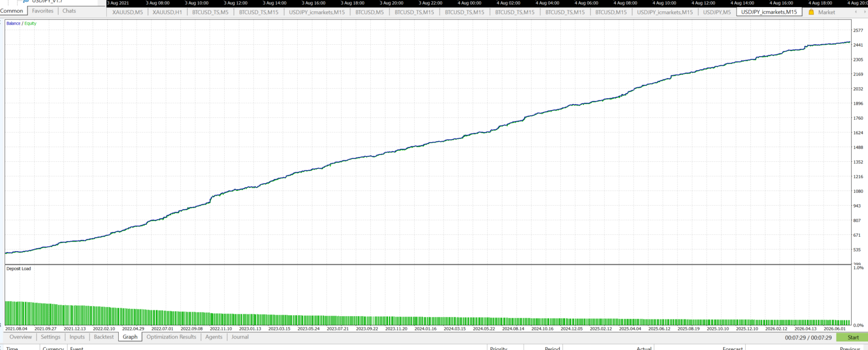868x350 pixels.
Task: Click the 2024.08.14 date axis label
Action: 513,329
